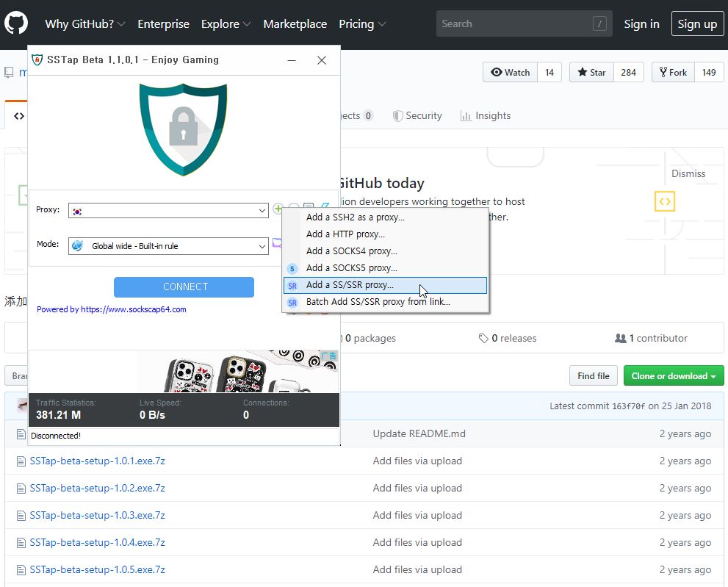Viewport: 728px width, 587px height.
Task: Minimize the SSTap window
Action: click(292, 60)
